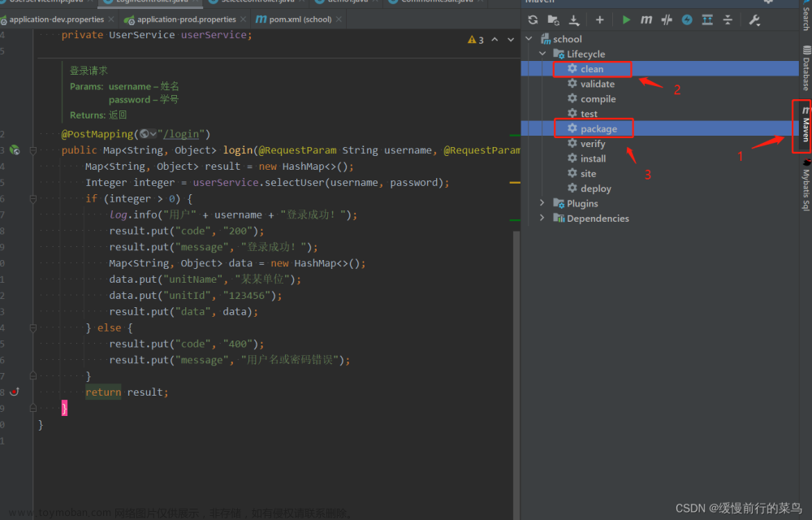Close the pom.xml (school) tab

click(339, 19)
